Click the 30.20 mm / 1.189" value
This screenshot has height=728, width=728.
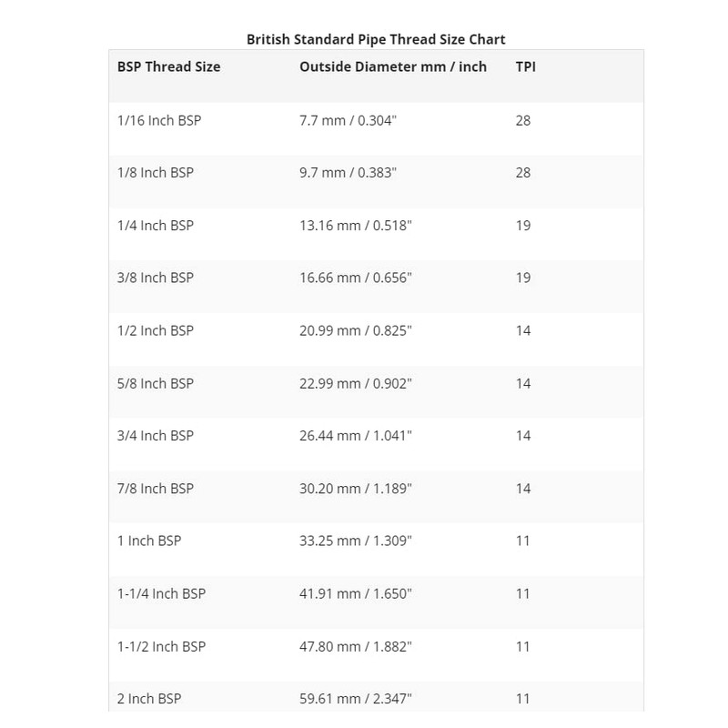pyautogui.click(x=356, y=489)
